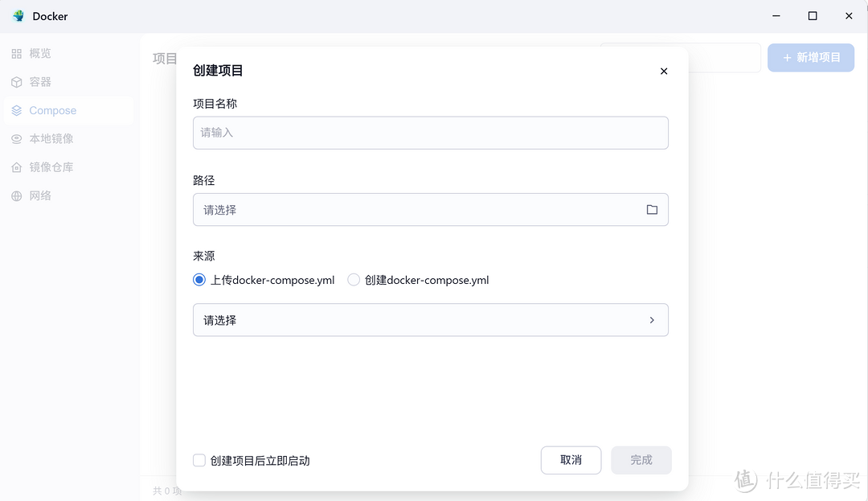This screenshot has width=868, height=501.
Task: Expand the 请选择 file picker
Action: click(x=430, y=319)
